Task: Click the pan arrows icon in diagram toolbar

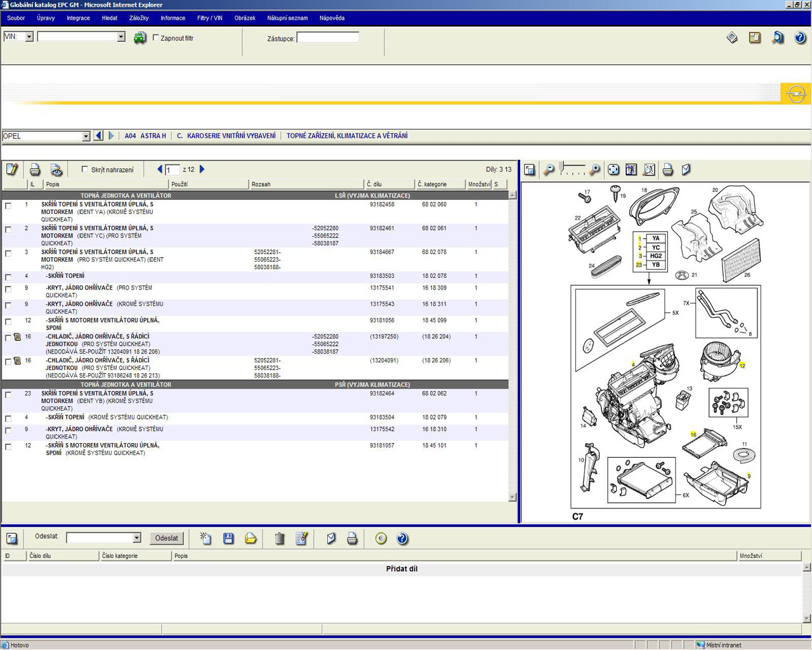Action: point(613,169)
